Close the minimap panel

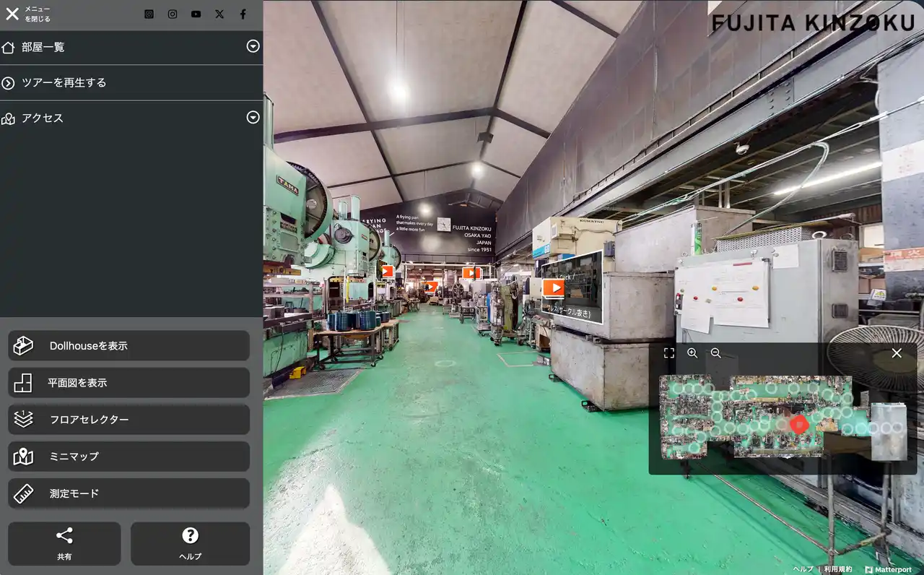[x=897, y=353]
